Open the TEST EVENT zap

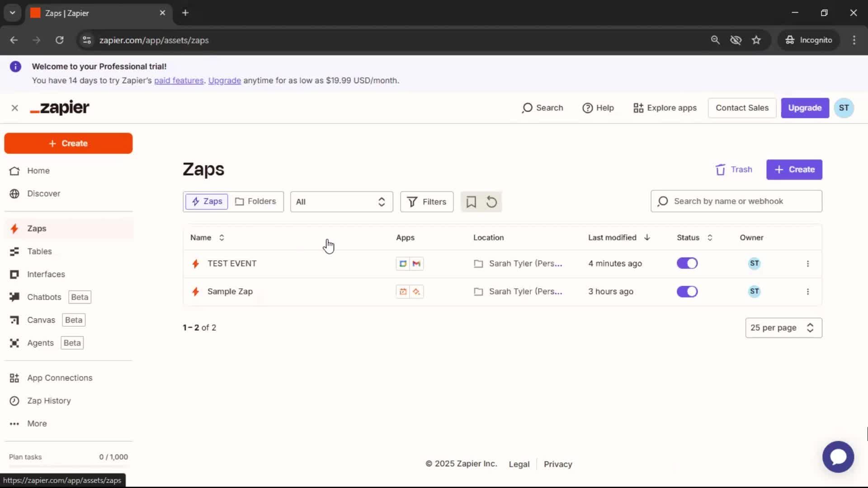click(x=232, y=263)
